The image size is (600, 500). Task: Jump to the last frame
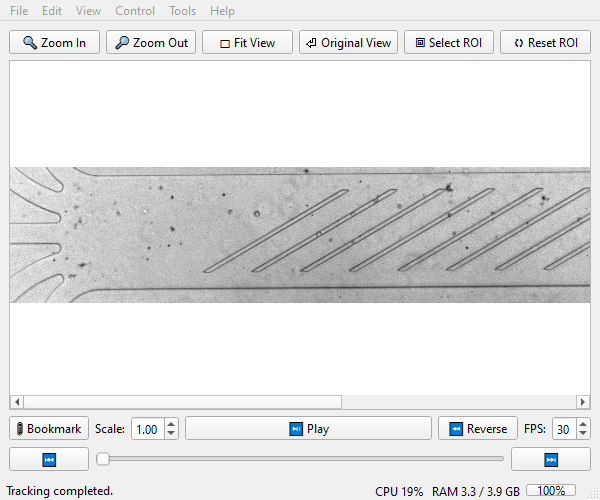click(x=551, y=459)
